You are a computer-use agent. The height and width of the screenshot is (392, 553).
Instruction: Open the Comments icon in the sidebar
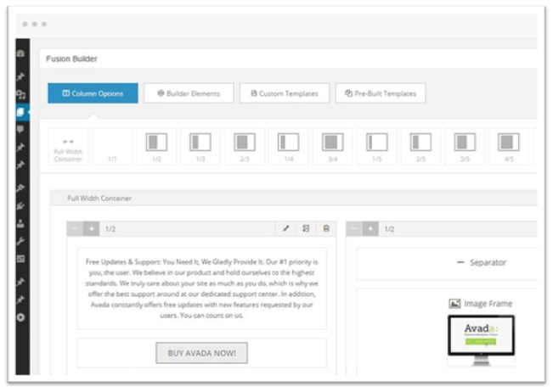point(21,129)
